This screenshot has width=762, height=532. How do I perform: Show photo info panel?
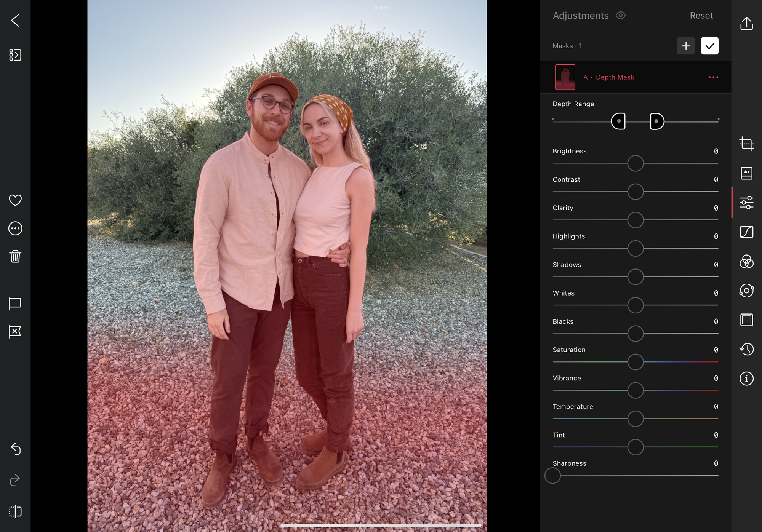746,379
